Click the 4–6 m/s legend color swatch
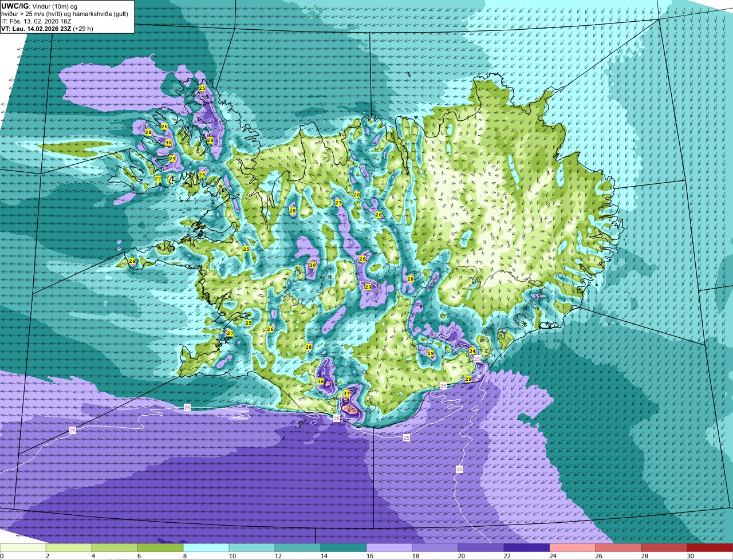Screen dimensions: 733x560 (x=115, y=547)
